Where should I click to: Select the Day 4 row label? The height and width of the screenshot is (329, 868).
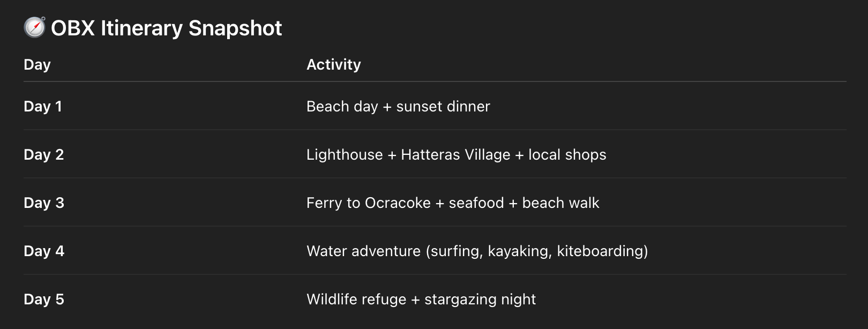click(x=44, y=251)
